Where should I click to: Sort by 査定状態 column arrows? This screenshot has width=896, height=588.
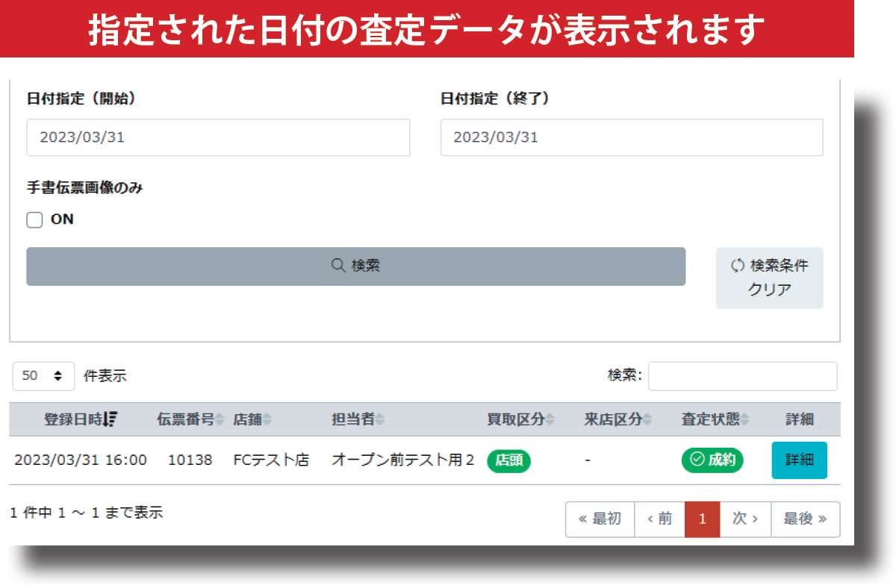pos(744,420)
